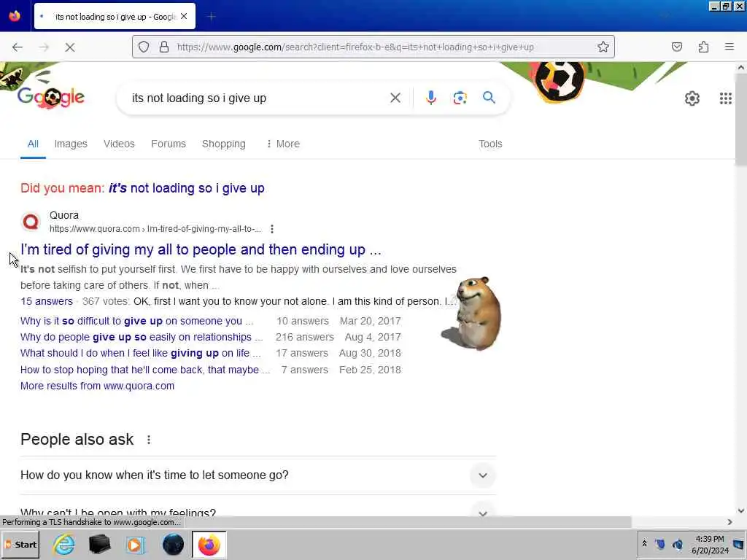
Task: Open the "I'm tired of giving my all" result
Action: pyautogui.click(x=201, y=249)
